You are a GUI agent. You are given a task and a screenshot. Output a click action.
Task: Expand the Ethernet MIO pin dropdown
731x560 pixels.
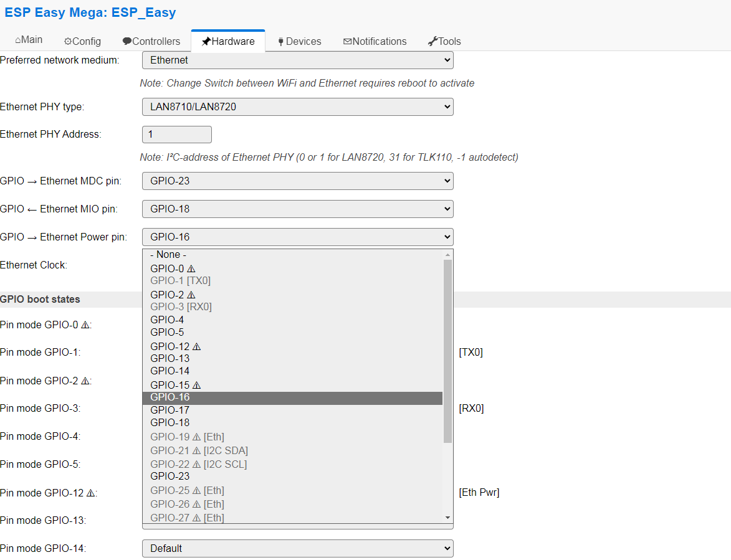coord(297,209)
